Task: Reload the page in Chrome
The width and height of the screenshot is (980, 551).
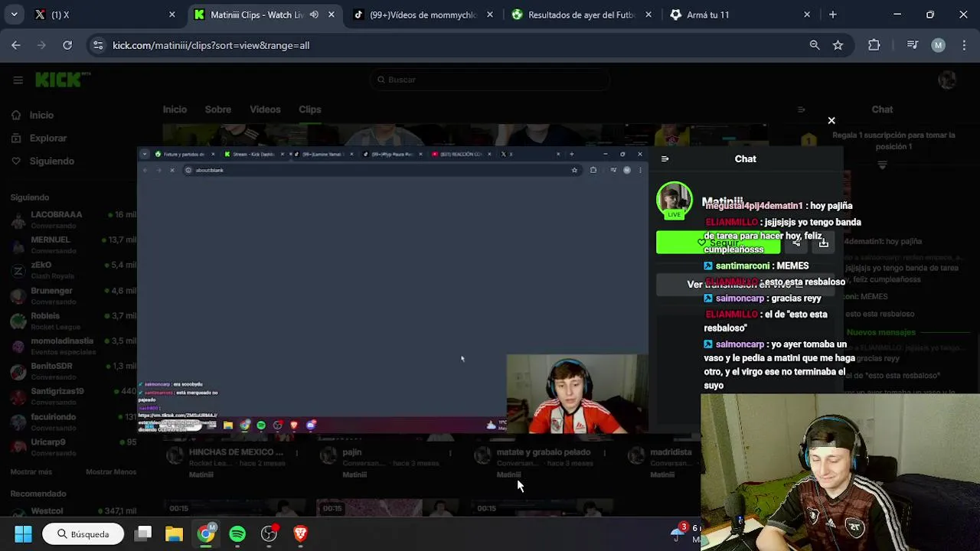Action: click(67, 45)
